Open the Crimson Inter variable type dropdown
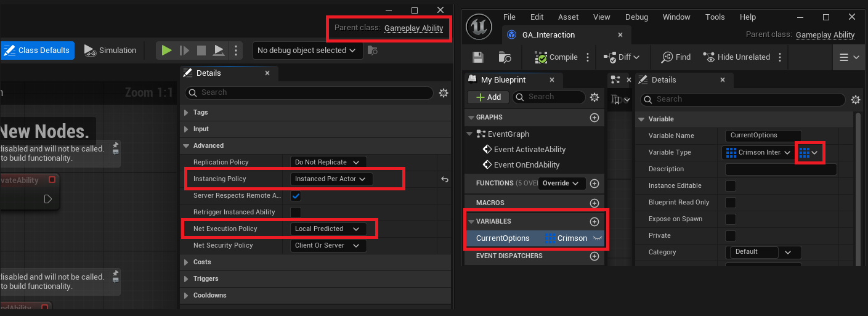Image resolution: width=868 pixels, height=316 pixels. coord(758,152)
